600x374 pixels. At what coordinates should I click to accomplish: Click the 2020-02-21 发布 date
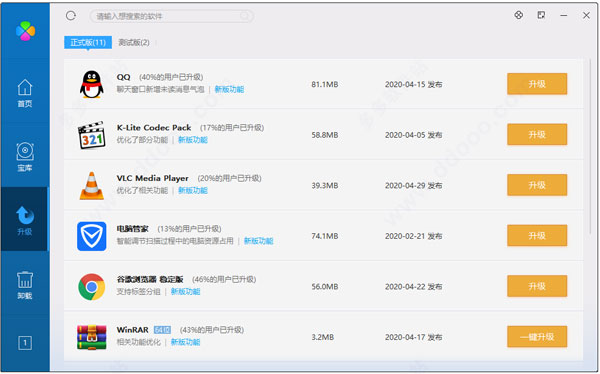point(414,236)
